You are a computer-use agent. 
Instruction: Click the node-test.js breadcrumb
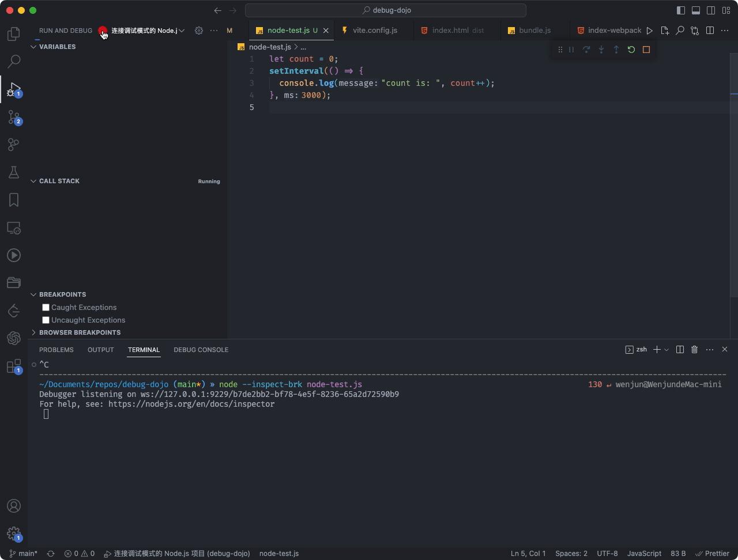(269, 47)
